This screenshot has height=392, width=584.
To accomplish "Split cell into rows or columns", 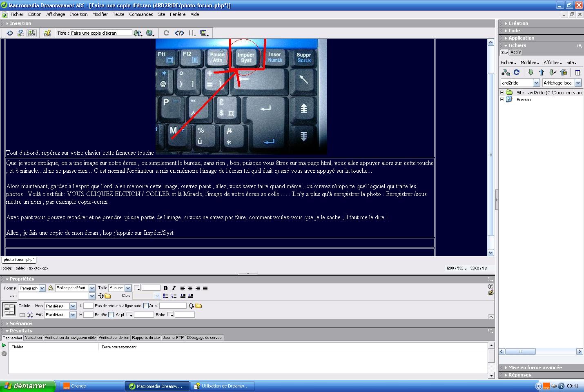I will pos(30,315).
